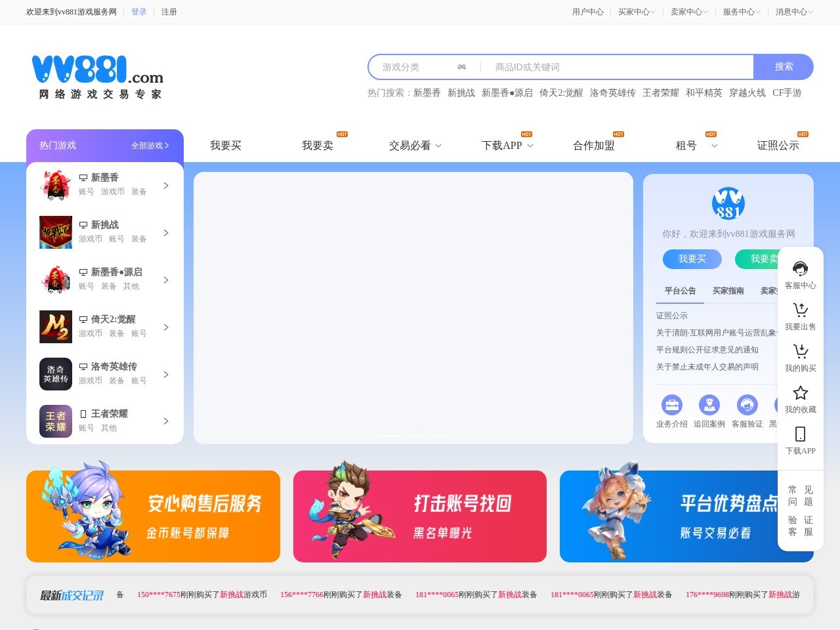This screenshot has width=840, height=630.
Task: Open notice 关于禁止未成年人交易的声明
Action: point(707,367)
